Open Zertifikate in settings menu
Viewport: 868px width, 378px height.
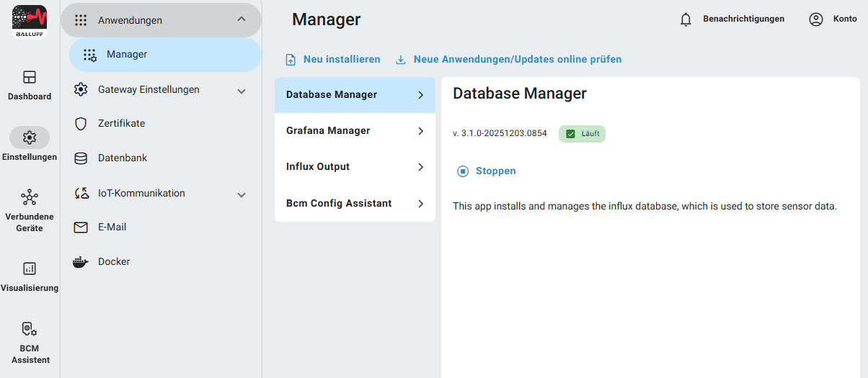[x=121, y=124]
